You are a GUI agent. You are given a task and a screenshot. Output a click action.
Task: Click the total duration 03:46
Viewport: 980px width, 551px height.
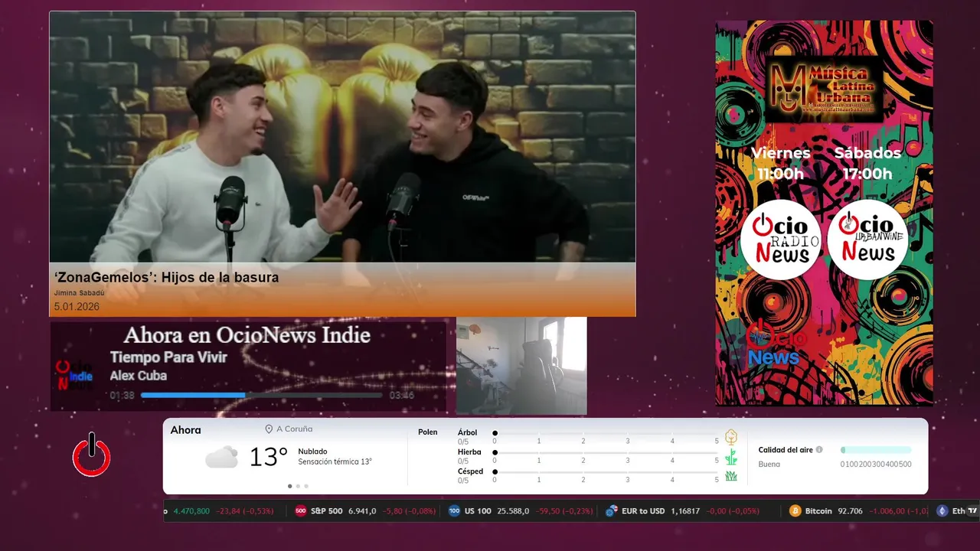click(x=402, y=396)
